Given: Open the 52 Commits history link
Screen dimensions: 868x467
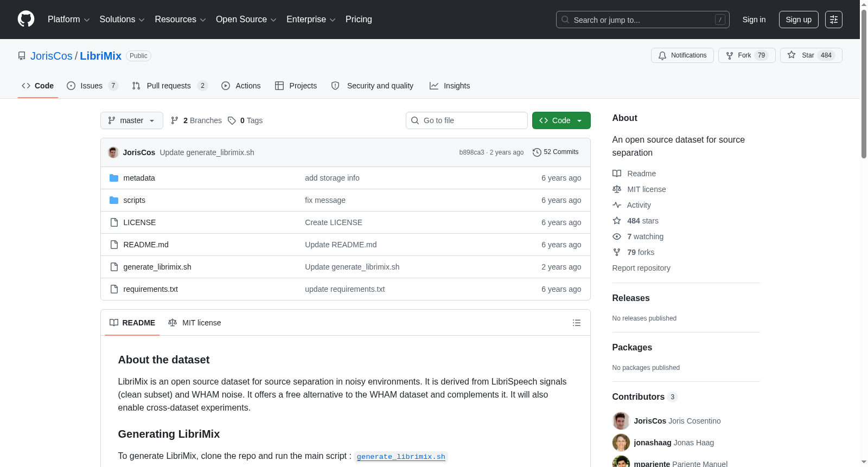Looking at the screenshot, I should click(556, 152).
